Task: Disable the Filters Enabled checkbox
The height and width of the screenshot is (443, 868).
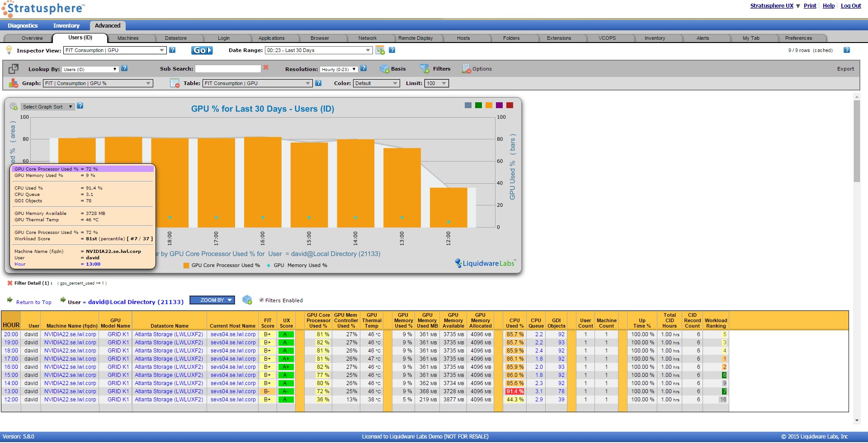Action: click(261, 300)
